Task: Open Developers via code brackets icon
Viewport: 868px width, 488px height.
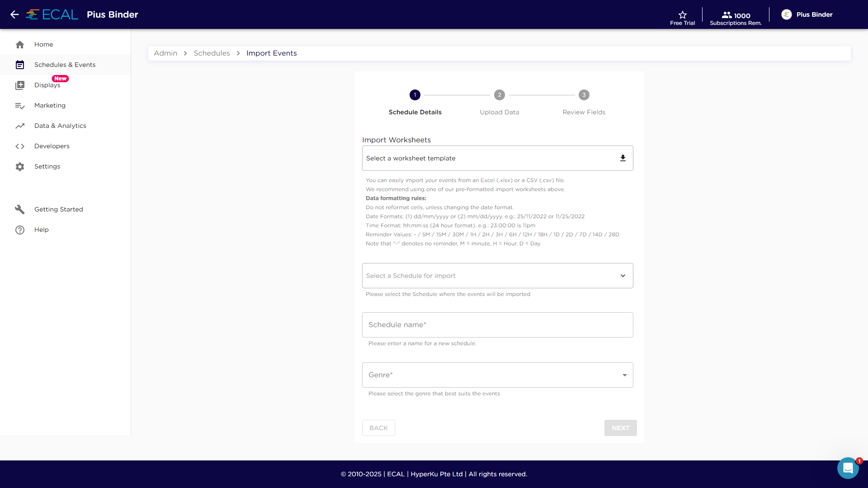Action: (20, 146)
